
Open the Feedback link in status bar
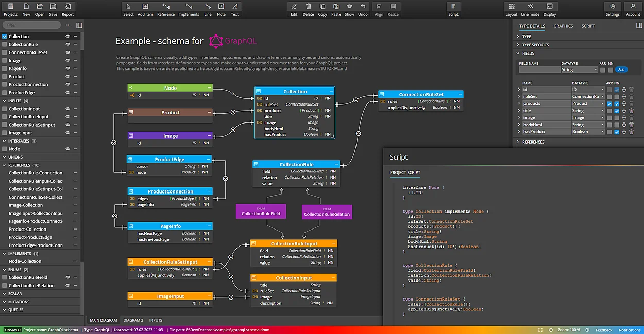[x=604, y=330]
